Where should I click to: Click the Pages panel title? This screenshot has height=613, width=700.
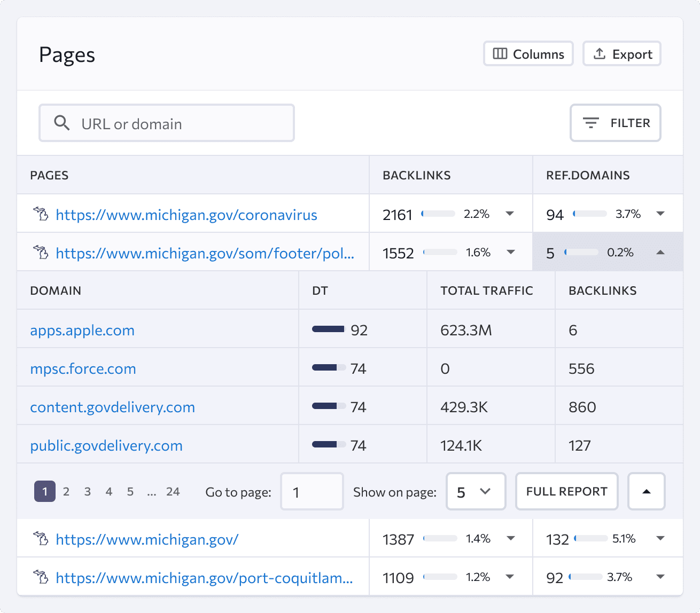tap(67, 55)
